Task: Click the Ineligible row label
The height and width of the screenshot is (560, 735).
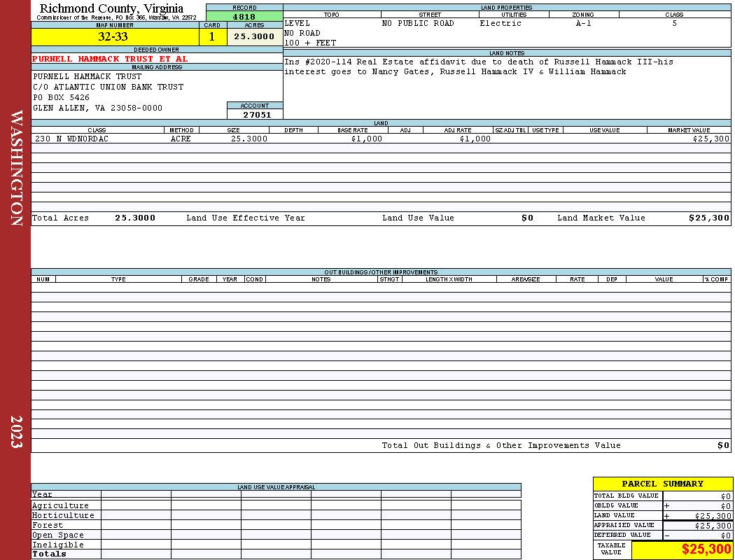Action: point(57,545)
